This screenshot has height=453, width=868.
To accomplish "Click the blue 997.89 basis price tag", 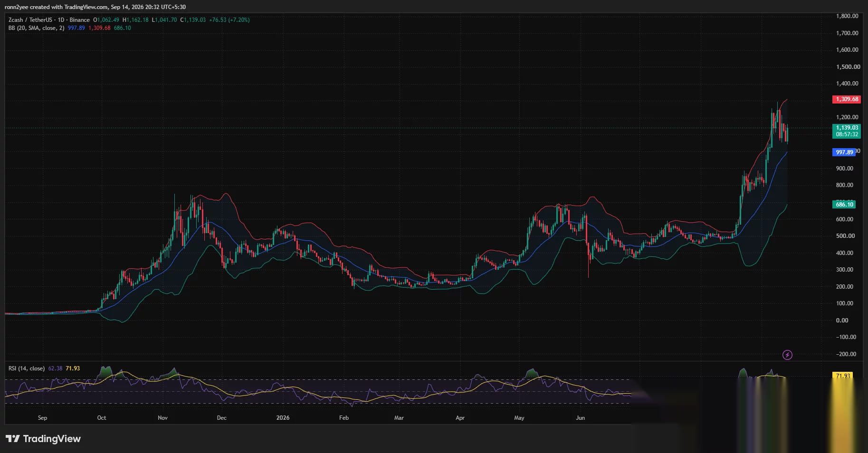I will (x=844, y=152).
